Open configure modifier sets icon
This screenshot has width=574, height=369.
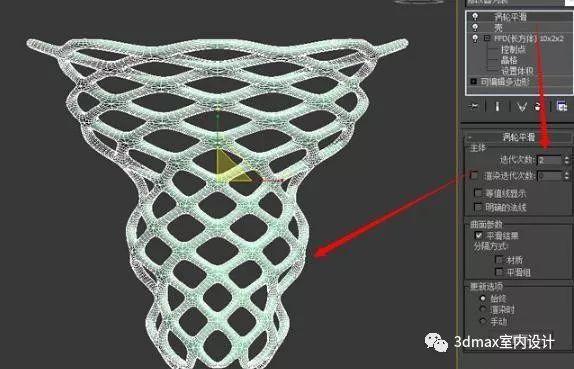tap(562, 106)
